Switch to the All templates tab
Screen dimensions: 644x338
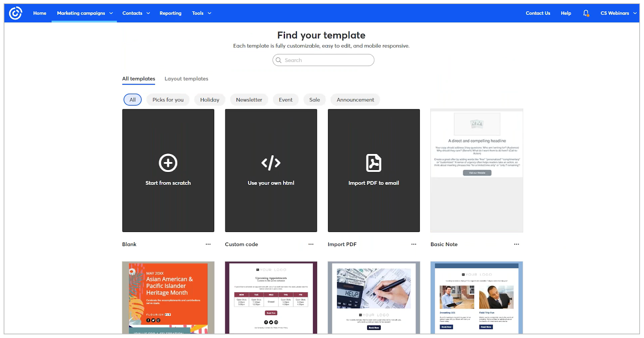[x=138, y=79]
